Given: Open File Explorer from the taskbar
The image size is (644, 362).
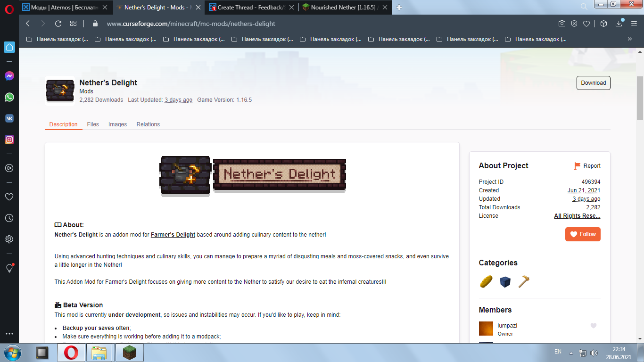Looking at the screenshot, I should (99, 353).
